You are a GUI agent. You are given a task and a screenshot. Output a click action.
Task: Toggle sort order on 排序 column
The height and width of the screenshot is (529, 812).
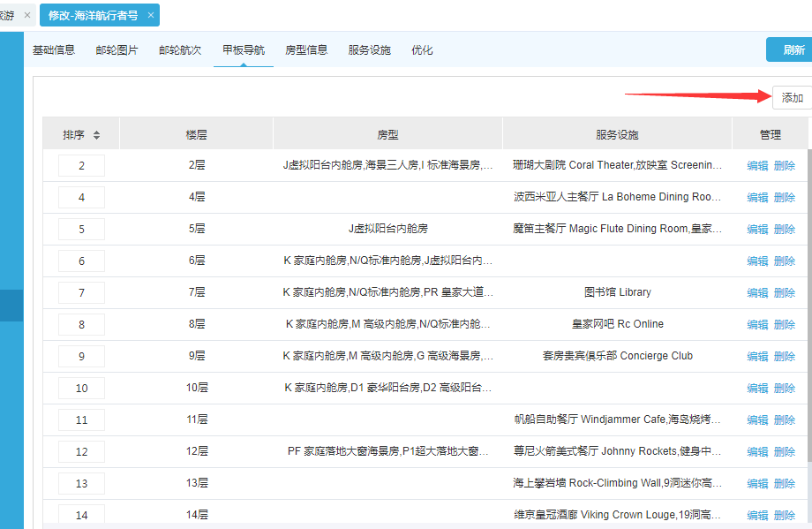96,135
